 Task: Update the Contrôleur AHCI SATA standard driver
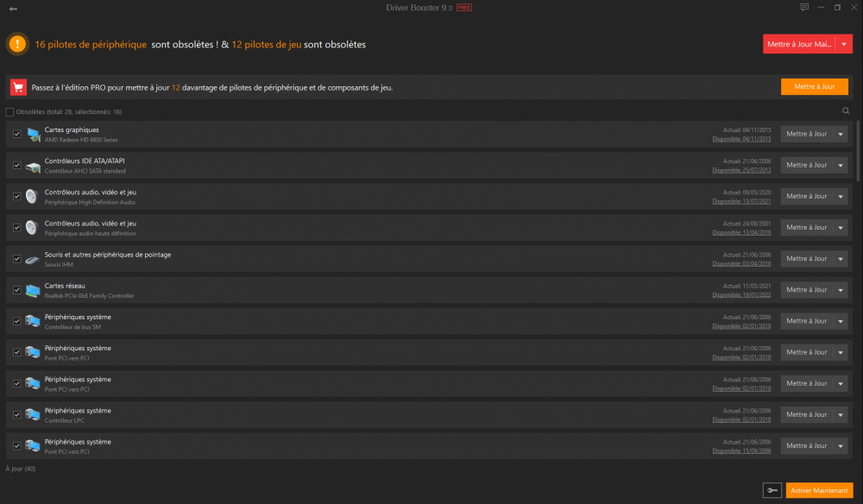click(807, 165)
